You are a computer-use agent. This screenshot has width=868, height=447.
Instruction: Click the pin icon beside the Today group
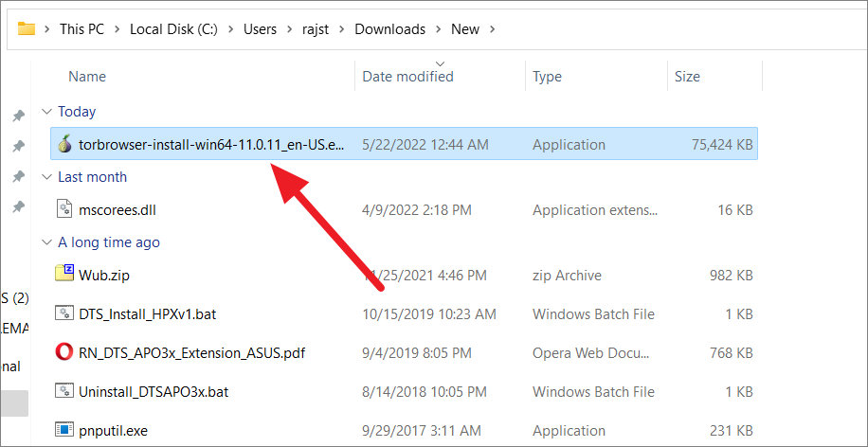point(18,116)
